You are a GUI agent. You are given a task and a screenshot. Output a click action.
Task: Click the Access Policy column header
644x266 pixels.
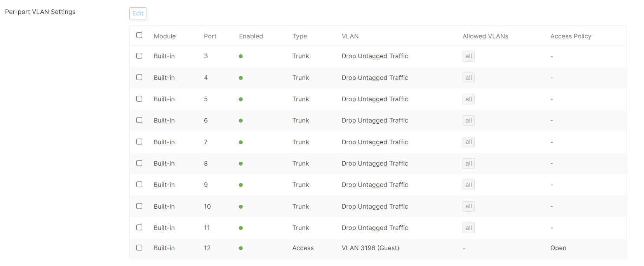pos(571,36)
